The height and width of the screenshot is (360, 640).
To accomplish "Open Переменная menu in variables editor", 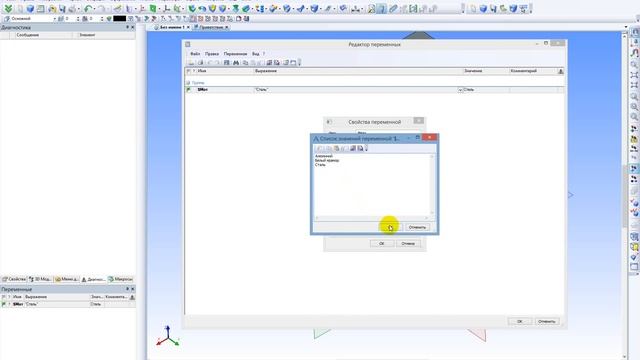I will point(235,53).
